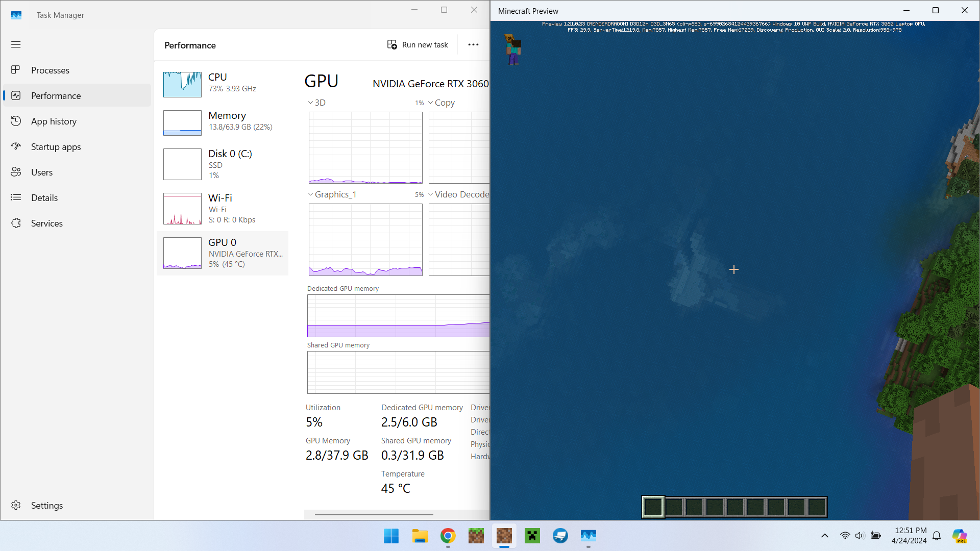Image resolution: width=980 pixels, height=551 pixels.
Task: Open Google Chrome from the taskbar
Action: (448, 536)
